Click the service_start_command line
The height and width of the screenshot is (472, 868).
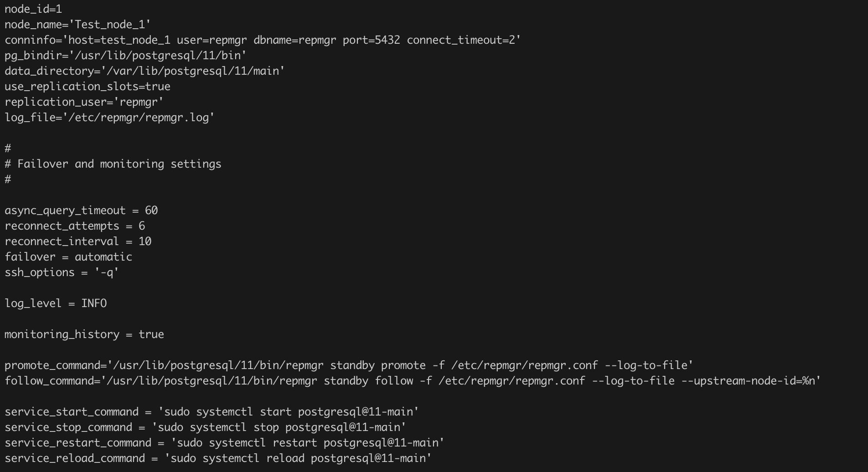point(212,412)
